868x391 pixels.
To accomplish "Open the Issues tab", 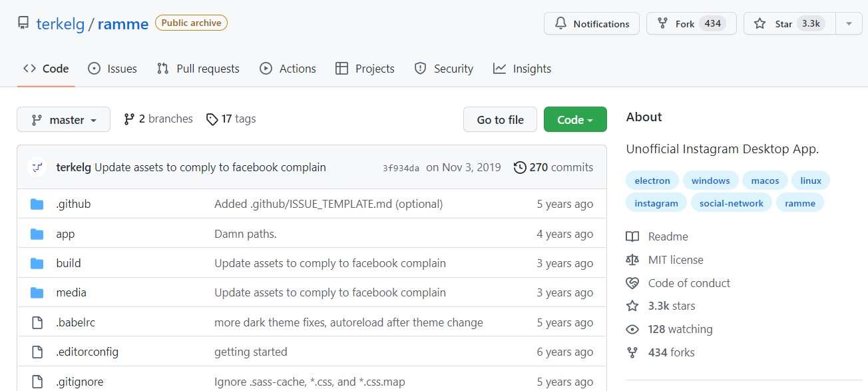I will [x=112, y=69].
